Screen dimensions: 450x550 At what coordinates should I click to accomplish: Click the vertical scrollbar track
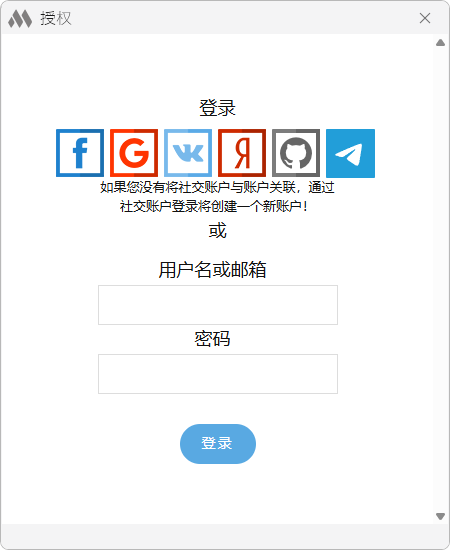[x=441, y=280]
